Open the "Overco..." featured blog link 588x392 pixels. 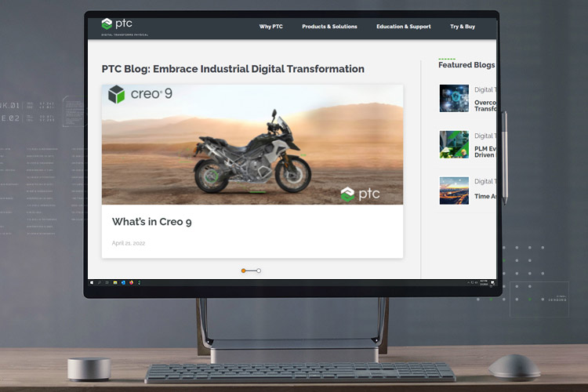pos(485,103)
